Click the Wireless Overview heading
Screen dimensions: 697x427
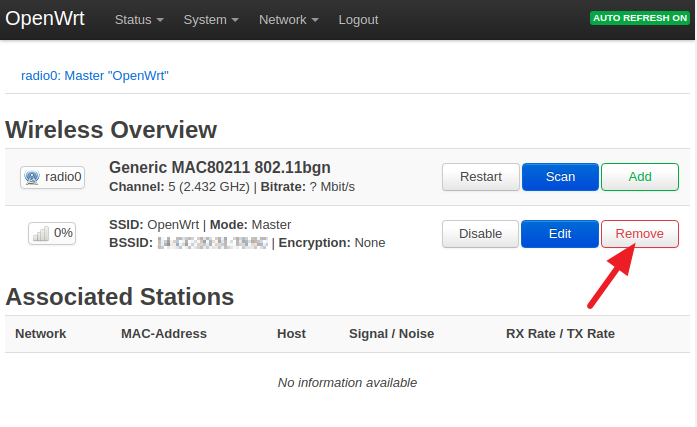(111, 130)
